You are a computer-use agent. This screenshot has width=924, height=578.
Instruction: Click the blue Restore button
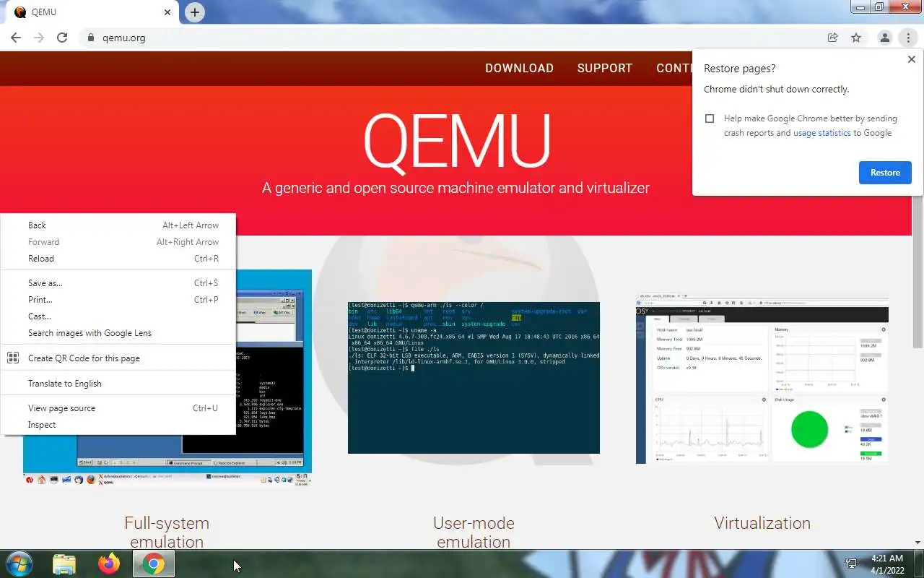click(885, 173)
